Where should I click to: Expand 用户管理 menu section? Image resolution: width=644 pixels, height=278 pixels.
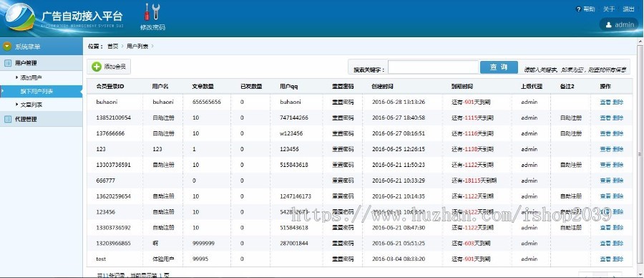coord(41,63)
